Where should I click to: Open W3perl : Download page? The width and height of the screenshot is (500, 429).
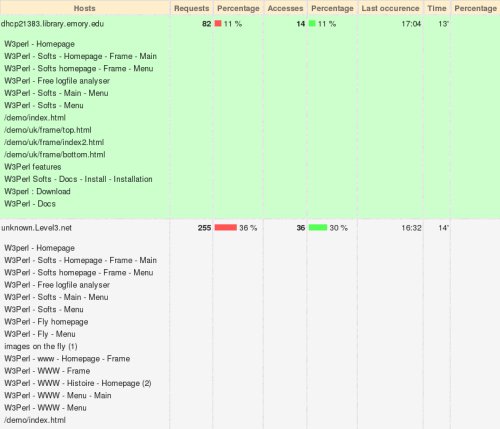(37, 191)
